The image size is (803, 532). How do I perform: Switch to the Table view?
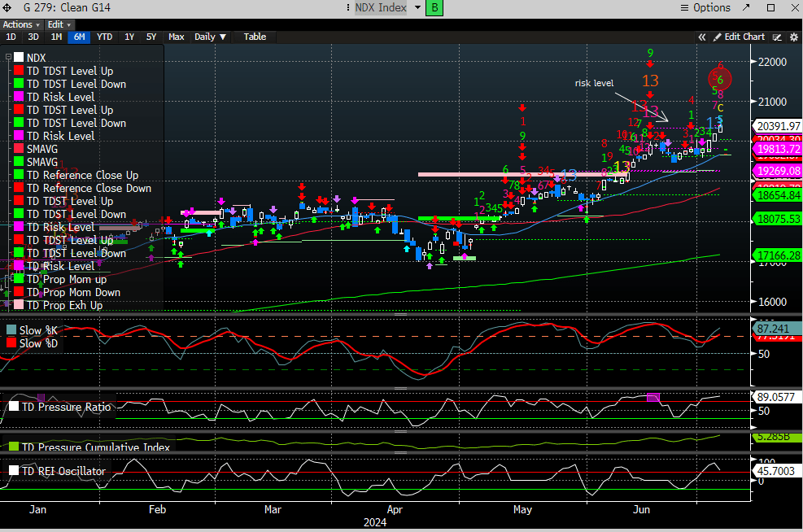pos(255,37)
